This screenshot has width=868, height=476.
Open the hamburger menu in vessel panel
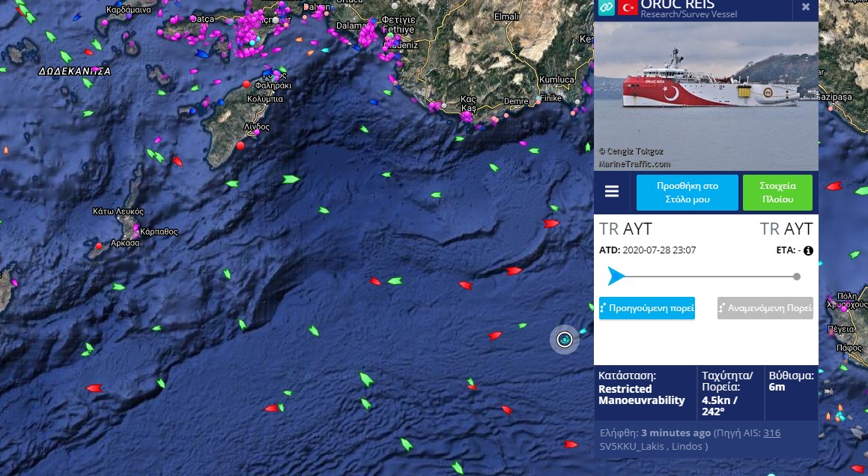612,192
